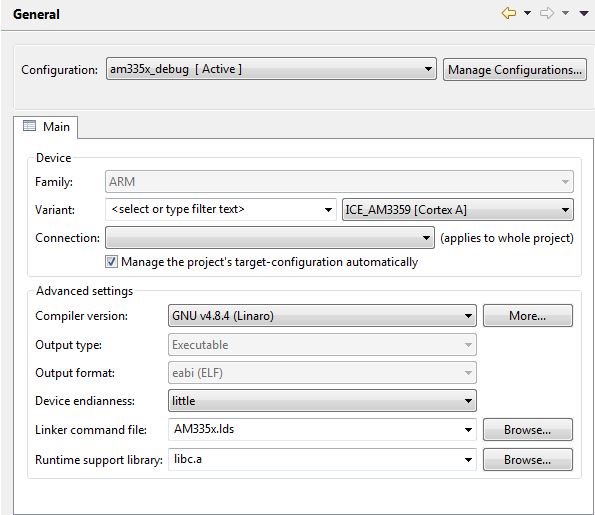Click Browse for the linker command file

tap(528, 430)
